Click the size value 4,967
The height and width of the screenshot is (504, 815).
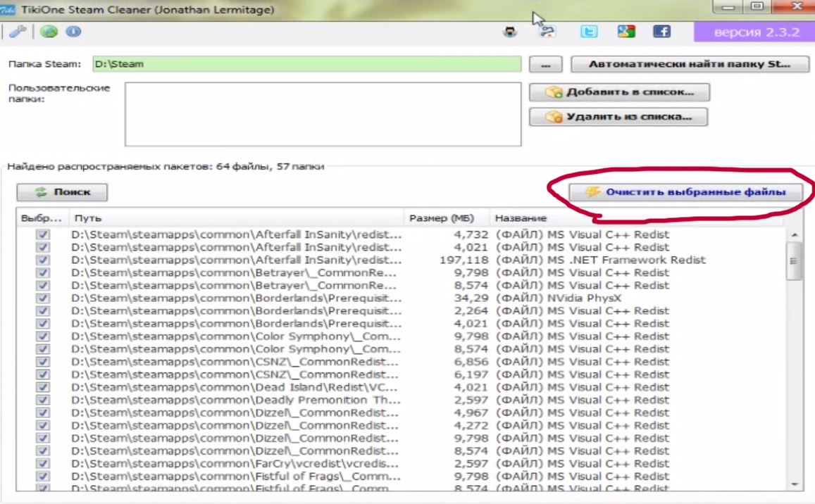471,412
